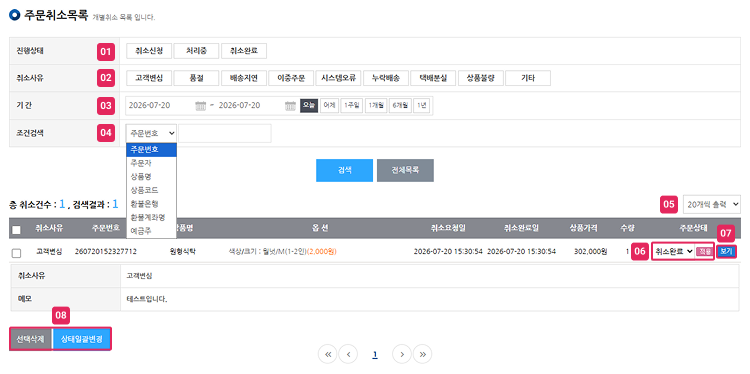Filter by 취소신청 status
The width and height of the screenshot is (750, 374).
click(149, 51)
